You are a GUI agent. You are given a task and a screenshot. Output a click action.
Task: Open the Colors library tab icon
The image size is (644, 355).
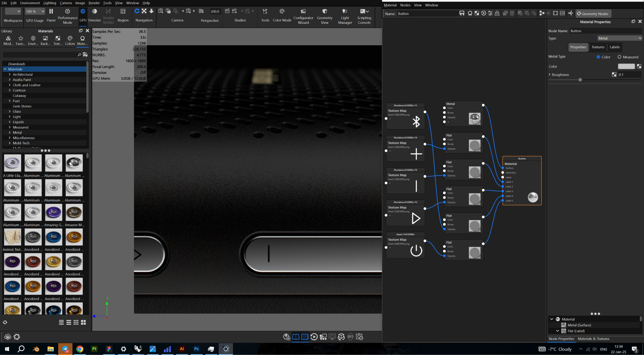pyautogui.click(x=70, y=38)
